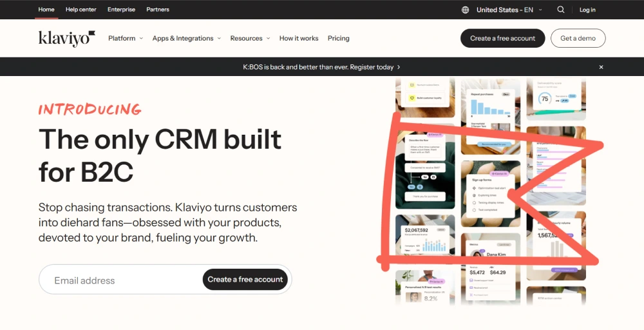Dismiss the K:BOS announcement banner
The image size is (644, 330).
pyautogui.click(x=601, y=67)
